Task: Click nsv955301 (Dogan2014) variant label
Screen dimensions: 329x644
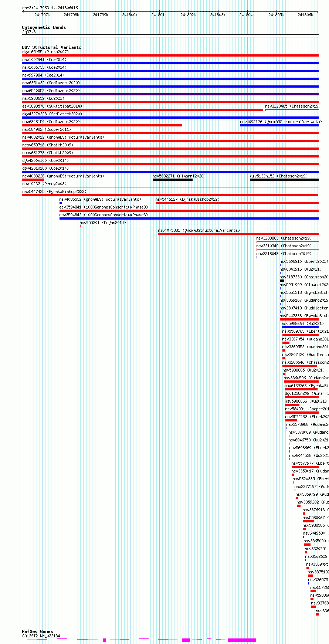Action: 103,223
